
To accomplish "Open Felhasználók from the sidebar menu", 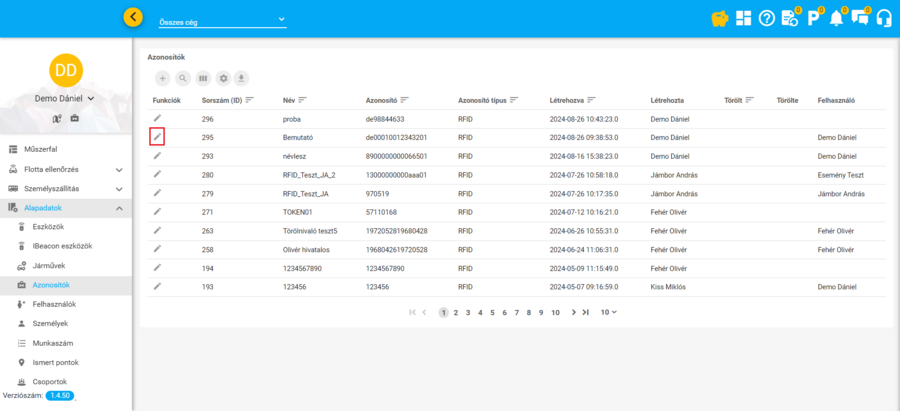I will (55, 304).
